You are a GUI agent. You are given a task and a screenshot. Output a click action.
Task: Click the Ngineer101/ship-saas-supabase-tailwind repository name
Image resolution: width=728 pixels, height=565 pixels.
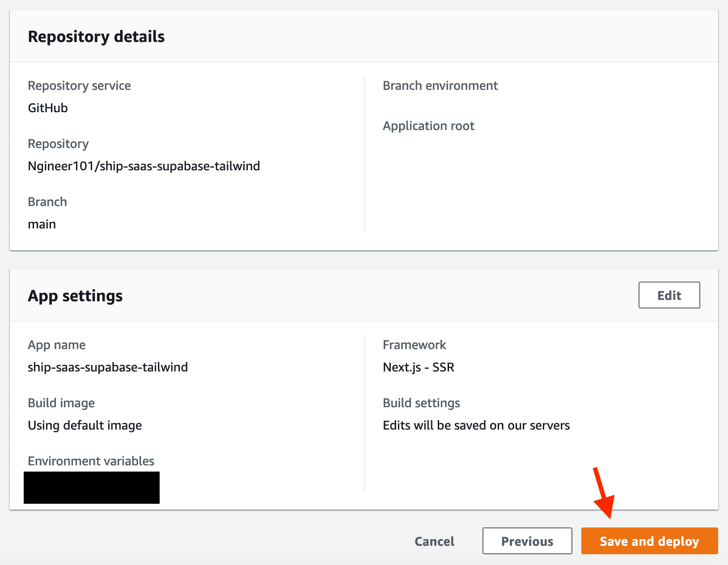tap(144, 166)
